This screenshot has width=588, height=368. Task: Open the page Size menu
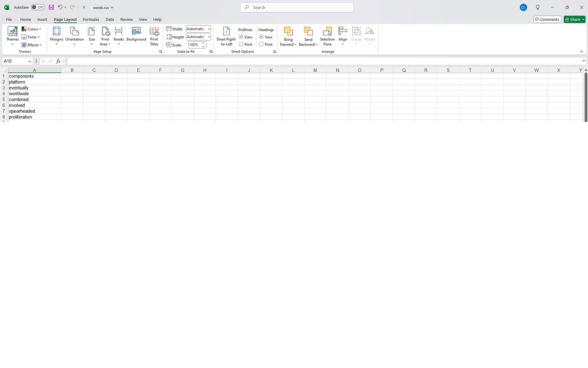coord(92,36)
